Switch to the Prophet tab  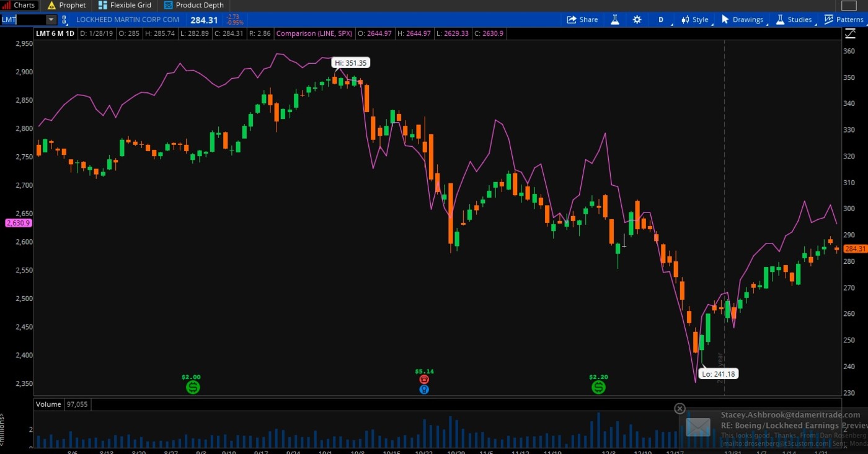(x=67, y=5)
